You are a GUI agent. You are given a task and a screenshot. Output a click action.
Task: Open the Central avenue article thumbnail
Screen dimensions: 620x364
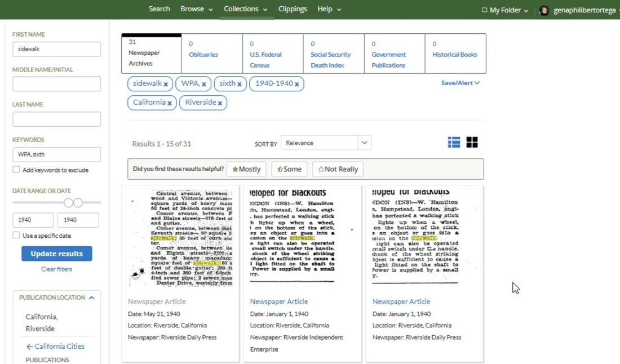tap(181, 238)
